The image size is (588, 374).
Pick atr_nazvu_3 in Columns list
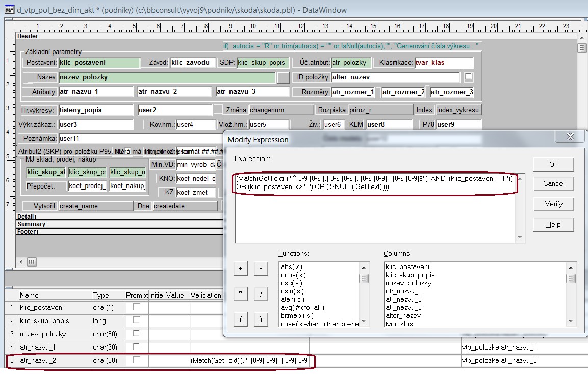click(x=403, y=308)
